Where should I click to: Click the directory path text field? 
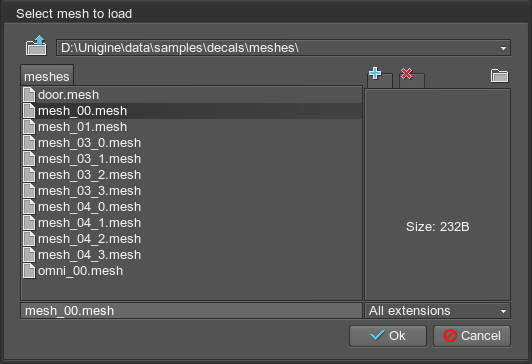[x=283, y=48]
